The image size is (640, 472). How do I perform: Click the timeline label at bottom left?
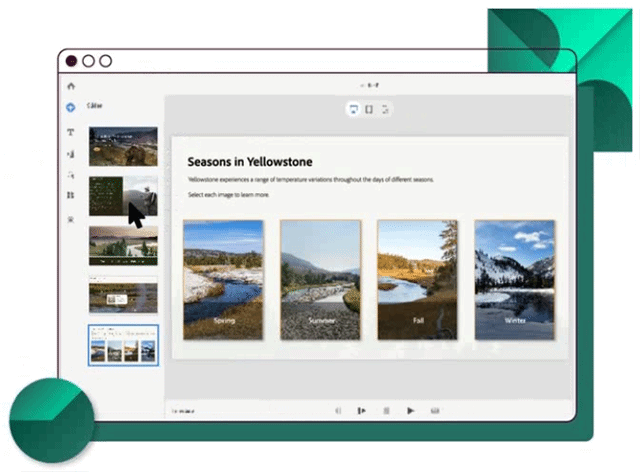(182, 411)
